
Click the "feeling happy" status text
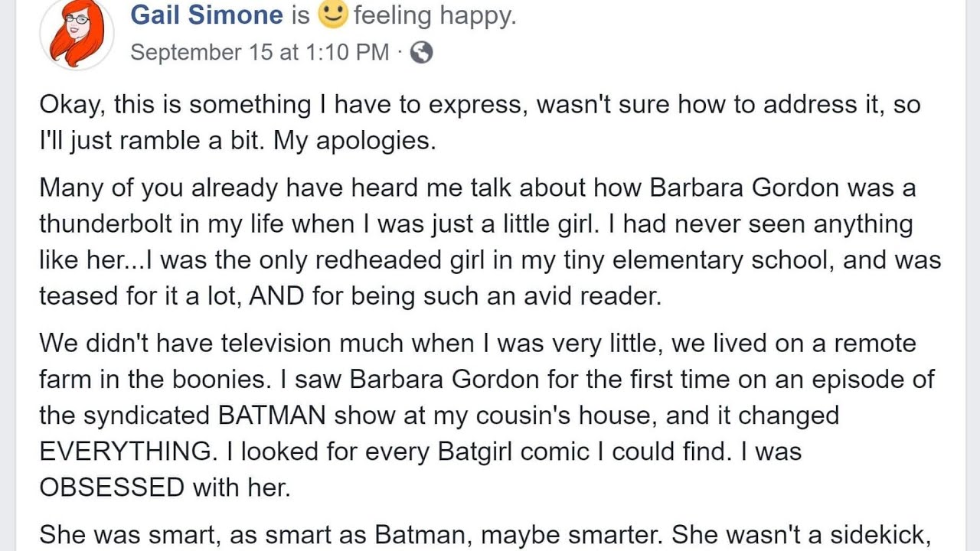(x=434, y=15)
